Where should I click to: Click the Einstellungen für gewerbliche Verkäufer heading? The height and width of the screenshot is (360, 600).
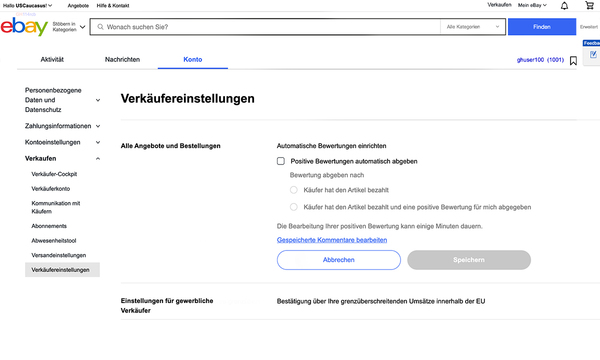(167, 306)
